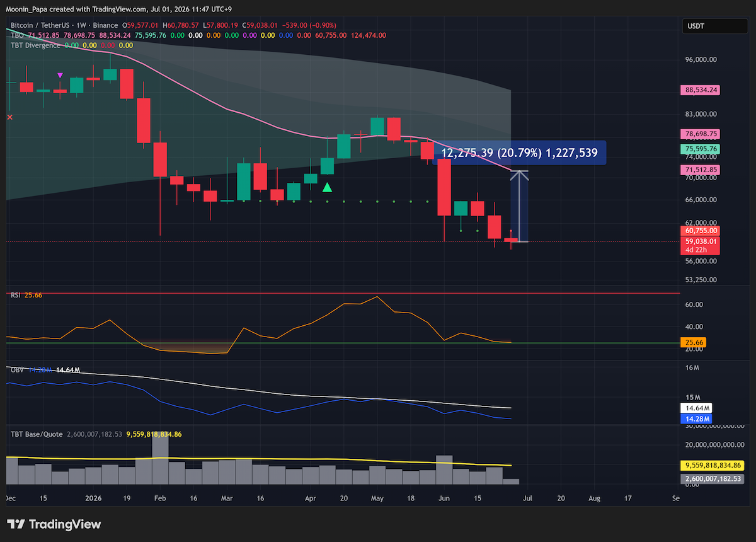Click the Jun label on the time axis
Viewport: 756px width, 542px height.
444,498
